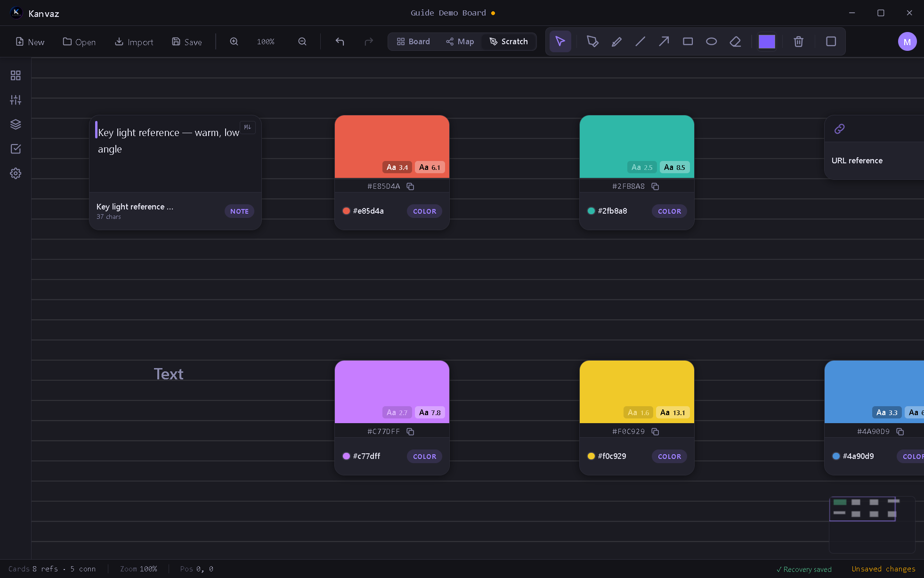Viewport: 924px width, 578px height.
Task: Click the 100% zoom level readout
Action: (x=266, y=42)
